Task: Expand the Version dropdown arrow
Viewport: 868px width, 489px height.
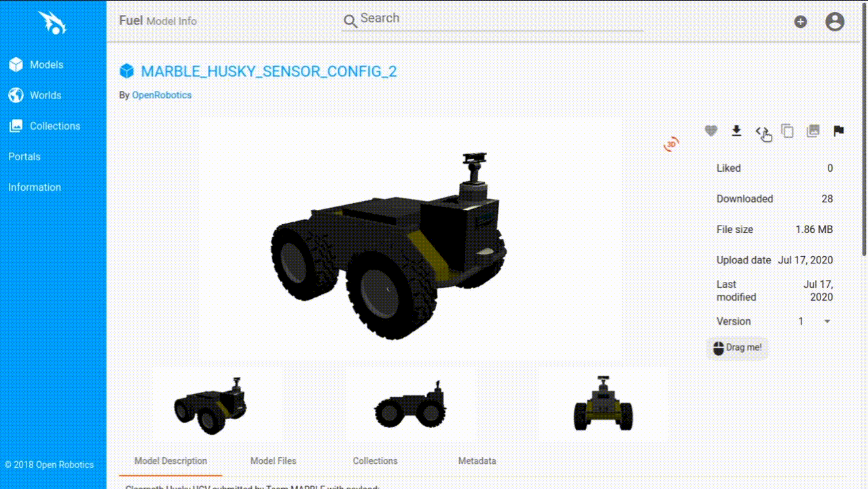Action: point(827,321)
